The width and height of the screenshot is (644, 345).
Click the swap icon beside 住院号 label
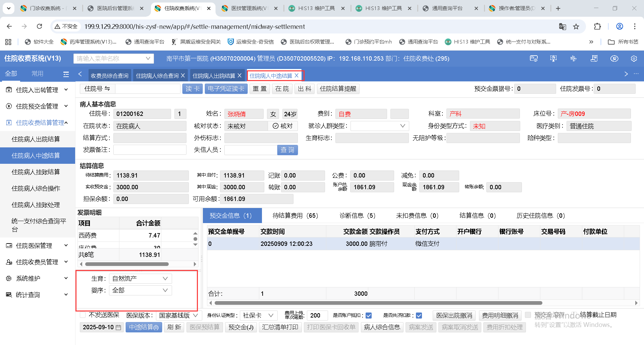coord(107,89)
